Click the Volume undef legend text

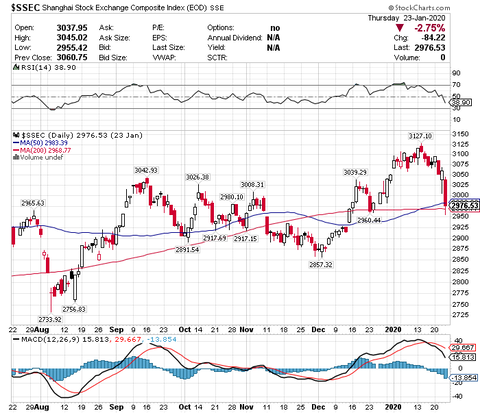click(x=41, y=157)
